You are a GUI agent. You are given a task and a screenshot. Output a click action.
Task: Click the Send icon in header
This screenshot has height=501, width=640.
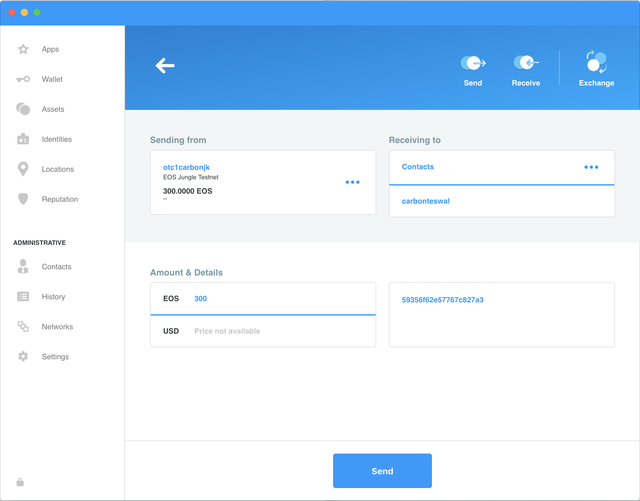point(473,63)
